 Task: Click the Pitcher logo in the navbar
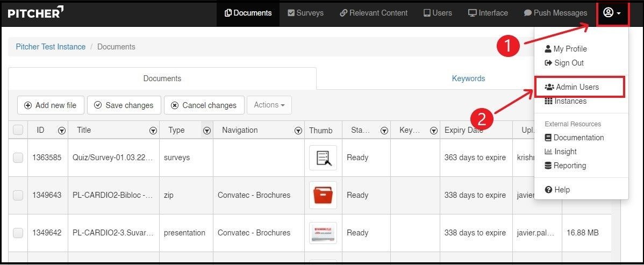click(35, 12)
